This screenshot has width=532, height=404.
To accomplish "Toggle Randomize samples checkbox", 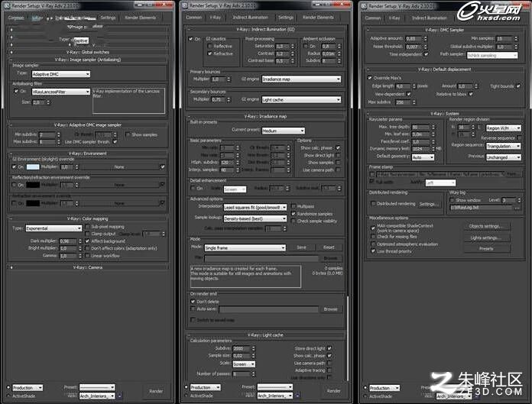I will pyautogui.click(x=294, y=214).
